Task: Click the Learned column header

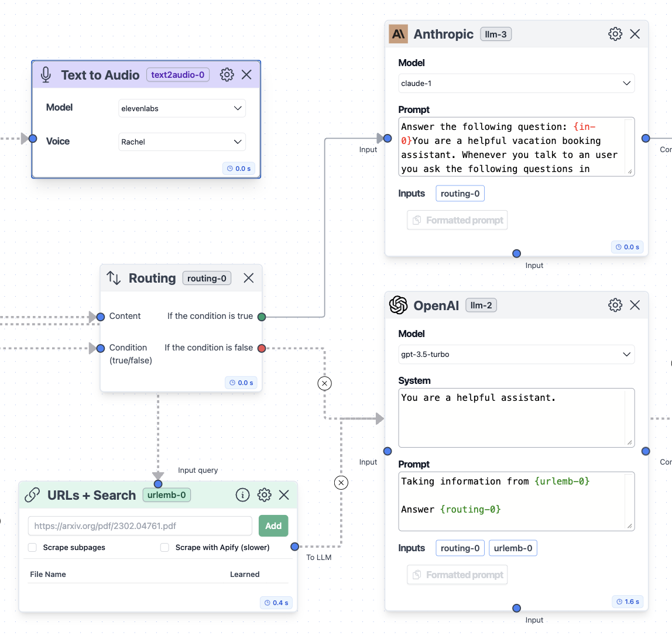Action: (x=245, y=574)
